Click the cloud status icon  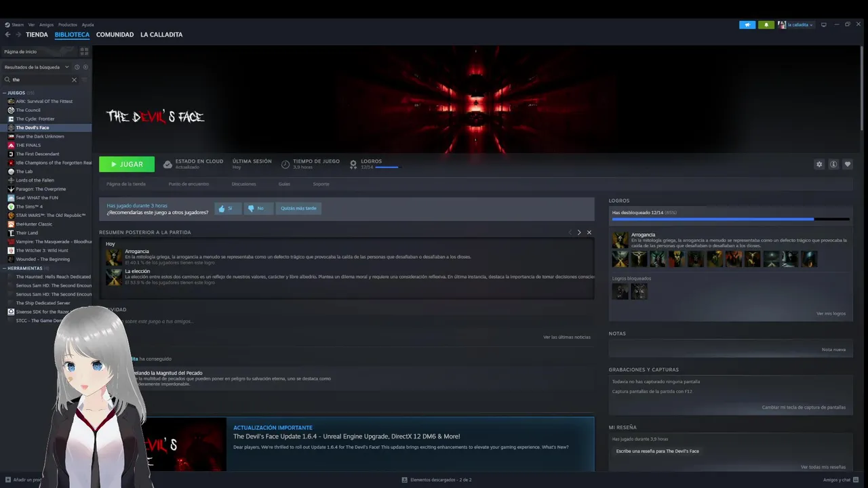click(167, 164)
